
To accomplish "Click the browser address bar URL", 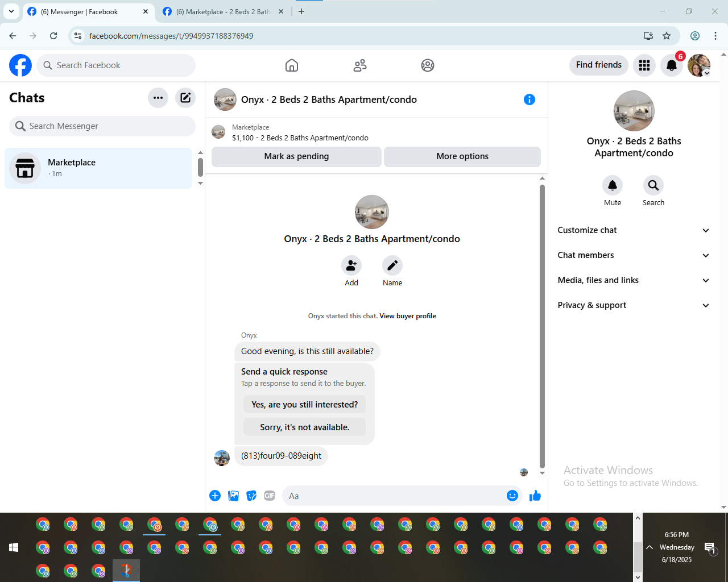I will click(x=171, y=36).
